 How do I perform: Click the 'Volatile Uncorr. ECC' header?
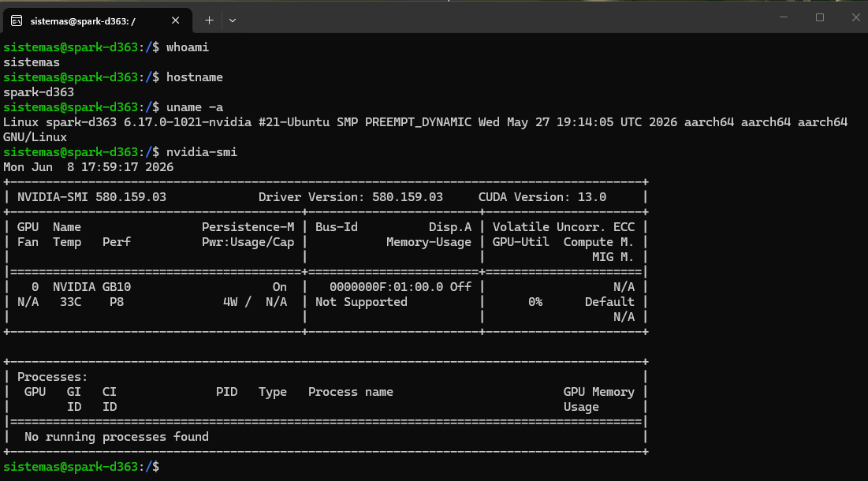tap(564, 227)
